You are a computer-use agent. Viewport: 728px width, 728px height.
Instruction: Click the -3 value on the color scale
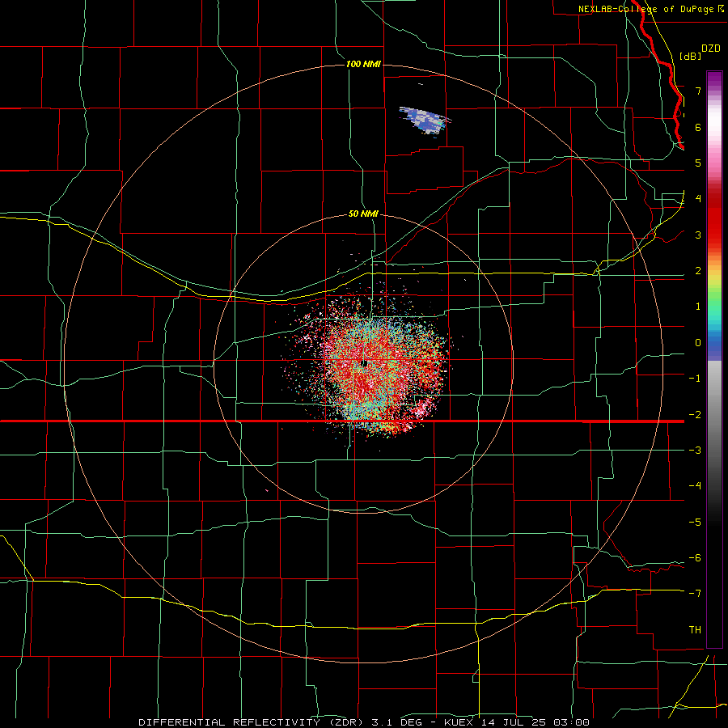[x=695, y=450]
